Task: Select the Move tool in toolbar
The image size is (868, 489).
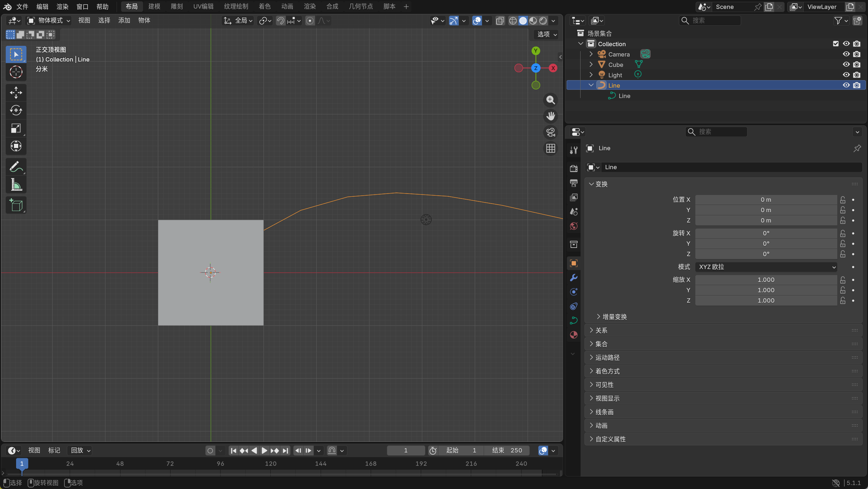Action: point(16,93)
